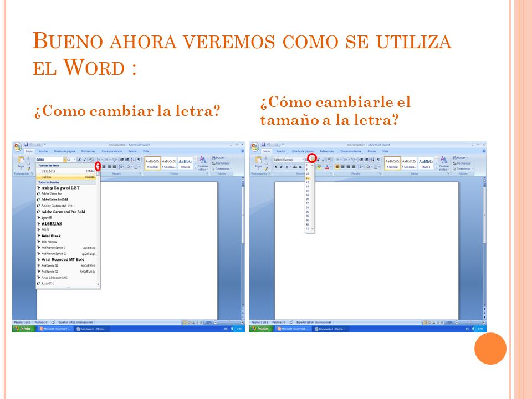Click the down arrow below the font list
The width and height of the screenshot is (532, 399).
(x=98, y=284)
